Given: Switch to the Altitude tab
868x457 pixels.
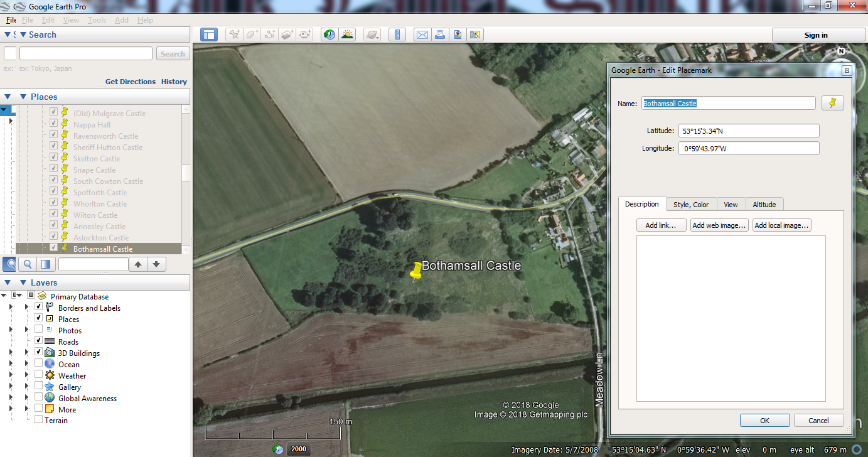Looking at the screenshot, I should (x=764, y=205).
